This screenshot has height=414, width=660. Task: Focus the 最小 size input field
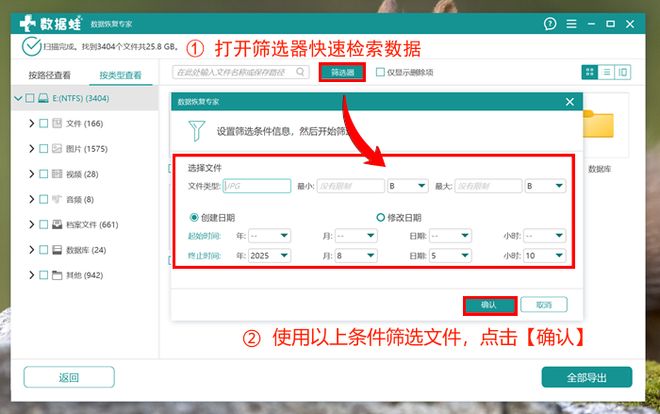click(x=351, y=186)
